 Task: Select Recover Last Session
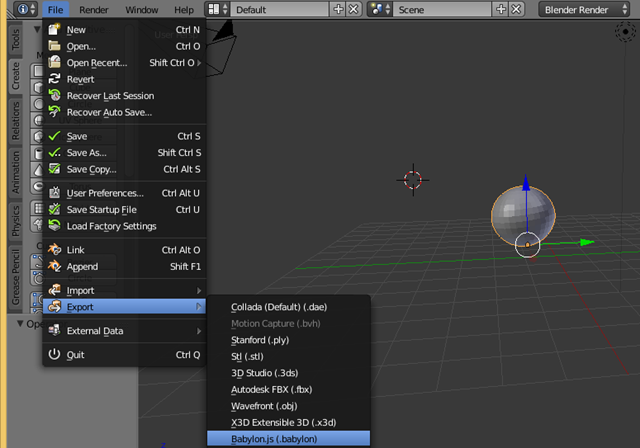[124, 96]
